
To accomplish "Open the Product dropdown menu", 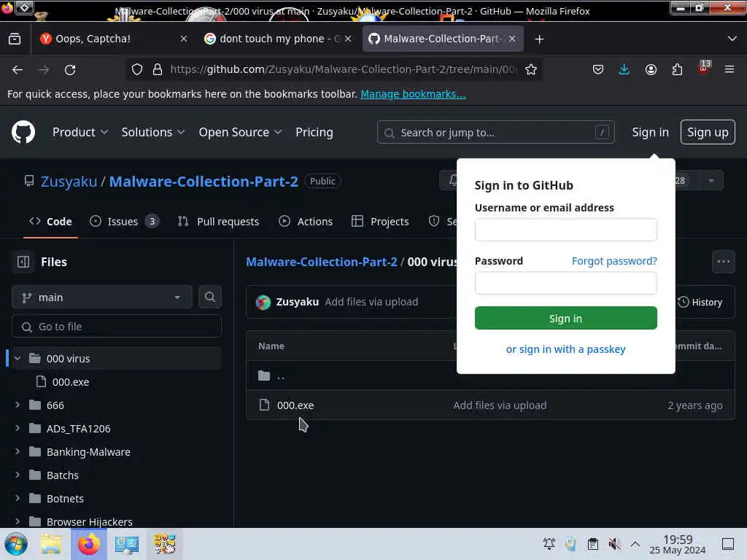I will click(x=80, y=133).
